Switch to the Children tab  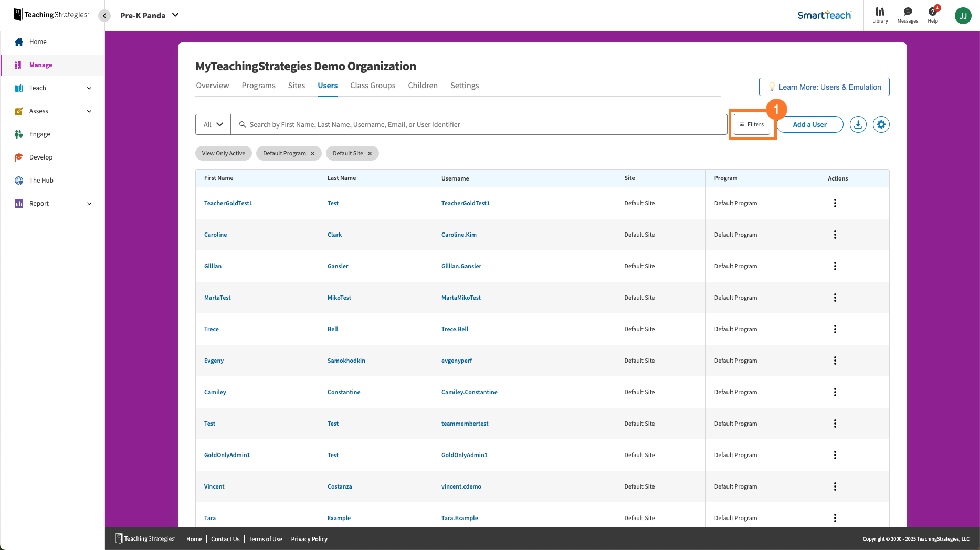(423, 85)
